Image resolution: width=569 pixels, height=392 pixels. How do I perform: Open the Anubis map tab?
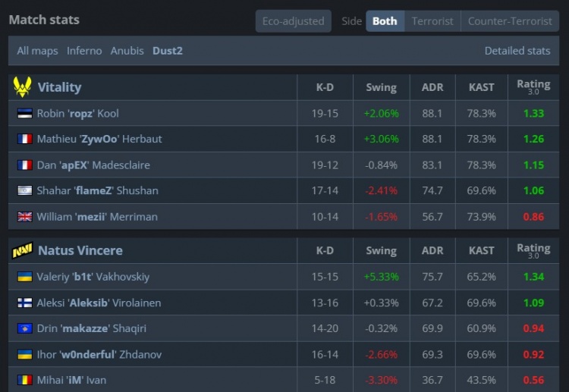coord(127,51)
